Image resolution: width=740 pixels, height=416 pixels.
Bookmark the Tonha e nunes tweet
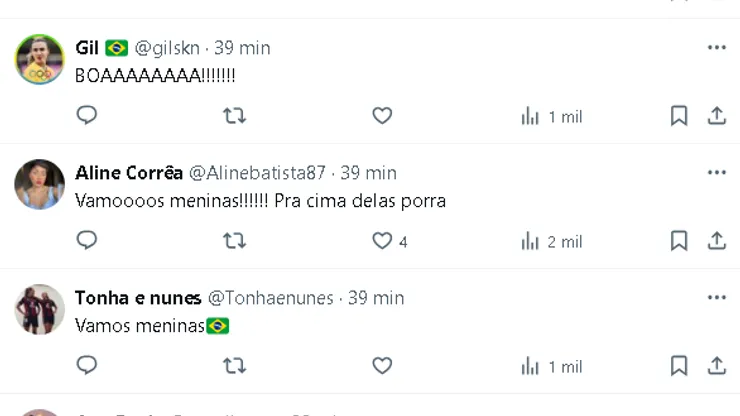[x=679, y=366]
